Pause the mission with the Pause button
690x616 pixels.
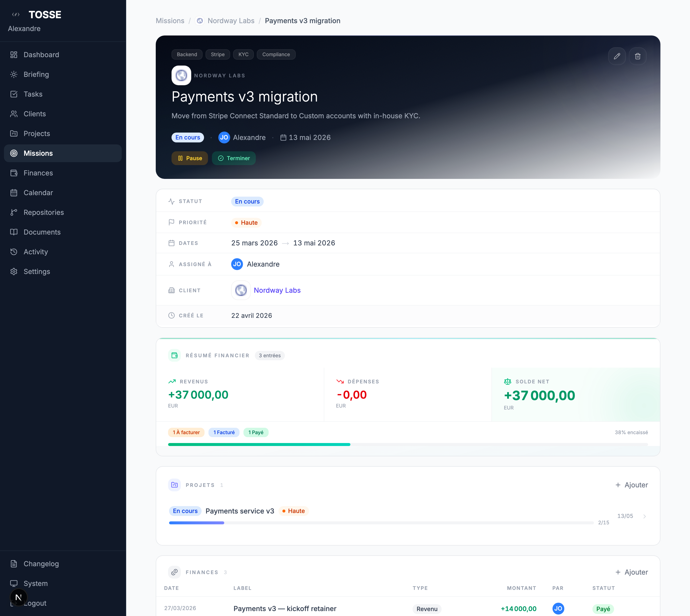coord(190,158)
